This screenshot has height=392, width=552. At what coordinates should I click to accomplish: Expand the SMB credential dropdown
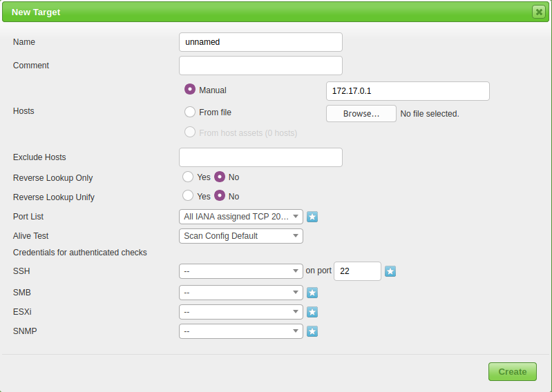[x=240, y=293]
